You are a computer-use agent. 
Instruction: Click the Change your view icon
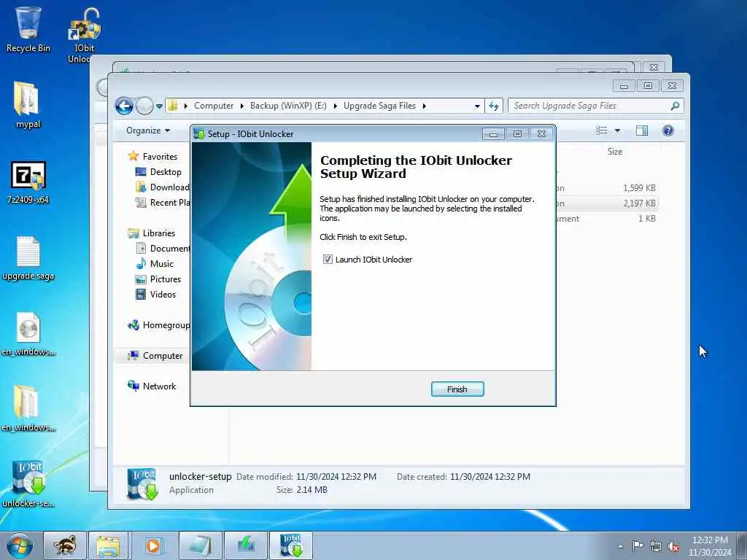pos(602,131)
